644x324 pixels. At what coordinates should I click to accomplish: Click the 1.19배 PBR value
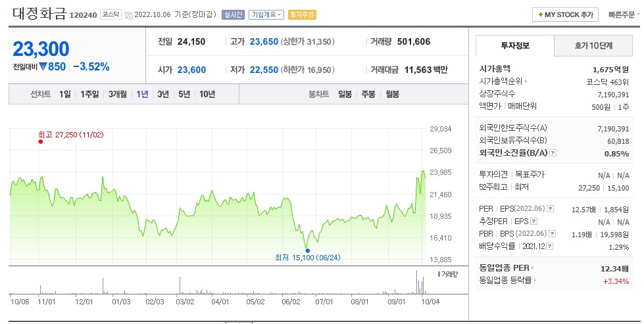pyautogui.click(x=582, y=235)
